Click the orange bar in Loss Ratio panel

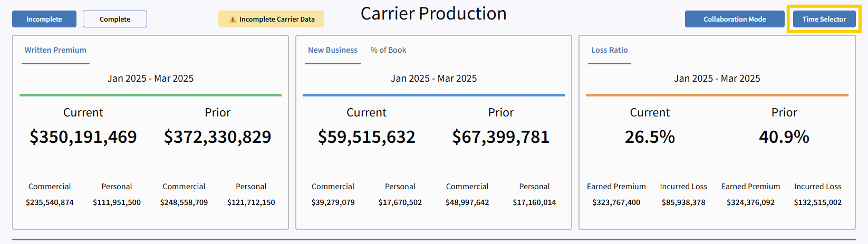pyautogui.click(x=717, y=95)
